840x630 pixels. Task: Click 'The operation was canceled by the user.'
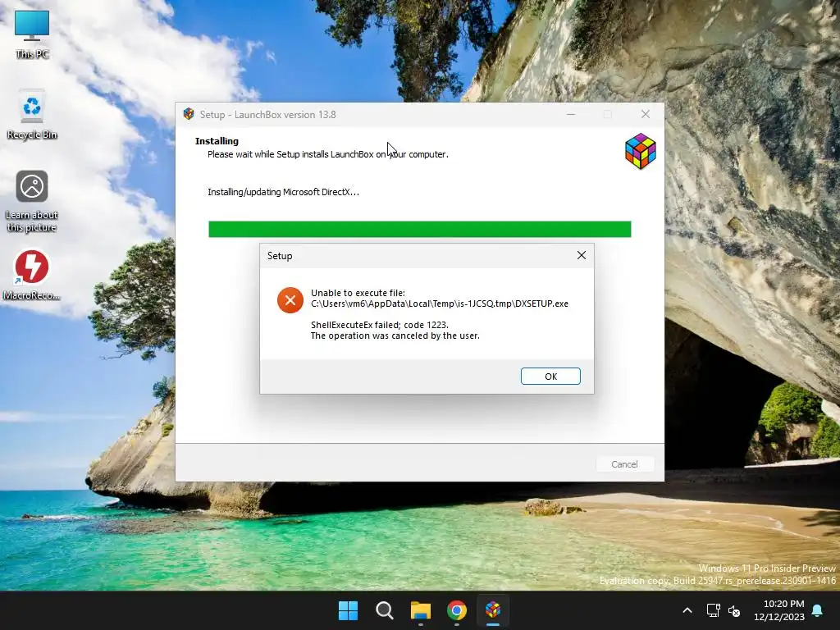click(x=395, y=336)
